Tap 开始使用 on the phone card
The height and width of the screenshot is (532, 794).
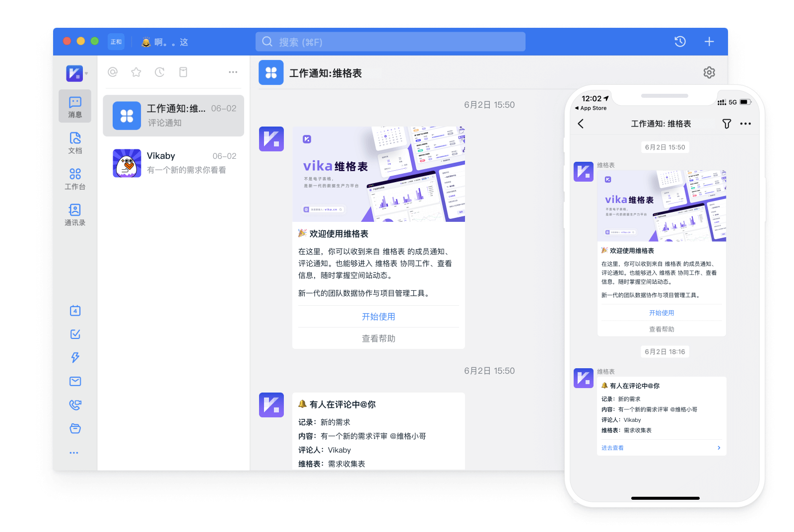click(x=662, y=313)
